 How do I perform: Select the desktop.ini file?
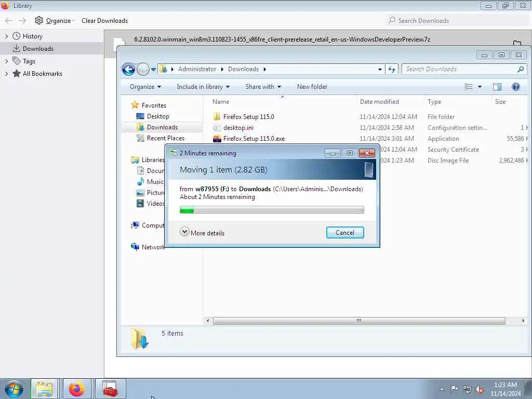point(238,128)
